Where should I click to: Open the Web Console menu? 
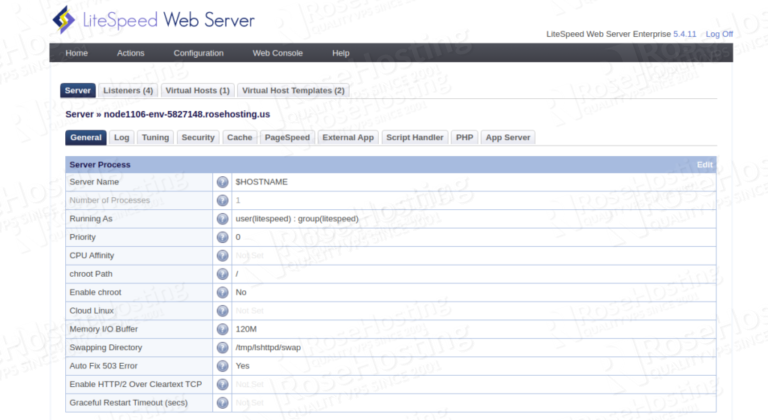tap(277, 53)
